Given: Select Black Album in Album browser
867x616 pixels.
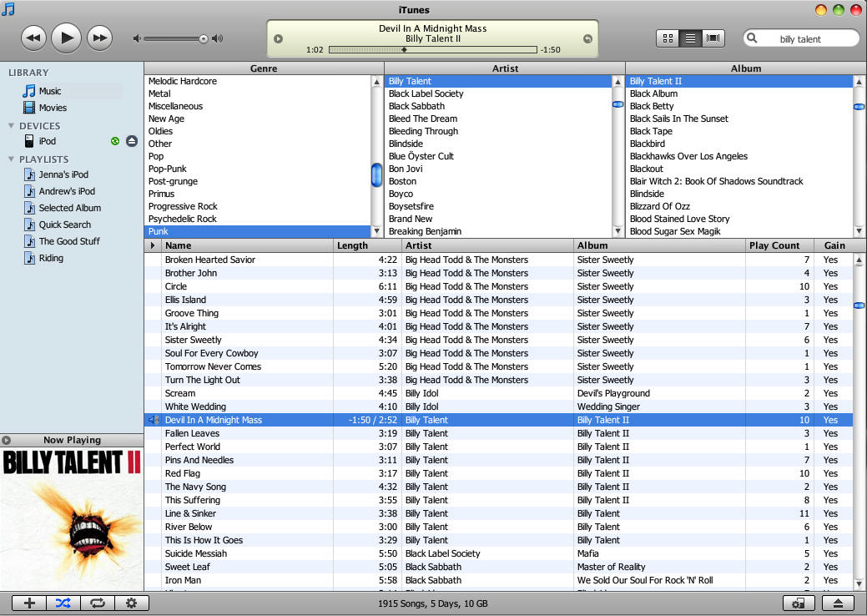Looking at the screenshot, I should coord(739,93).
